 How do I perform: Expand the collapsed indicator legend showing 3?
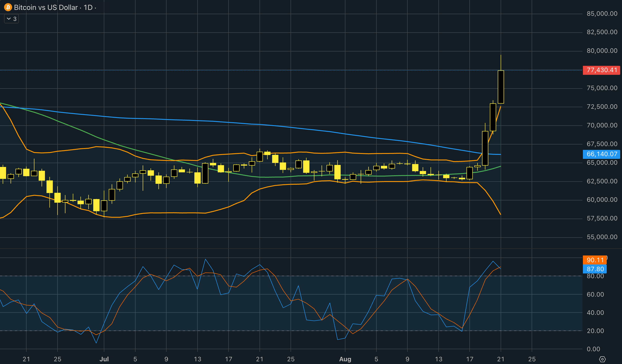(11, 19)
